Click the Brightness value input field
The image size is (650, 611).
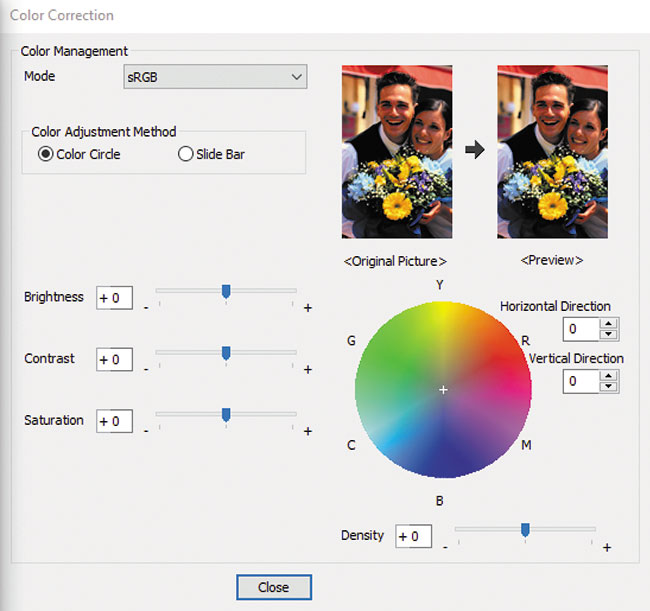(114, 298)
